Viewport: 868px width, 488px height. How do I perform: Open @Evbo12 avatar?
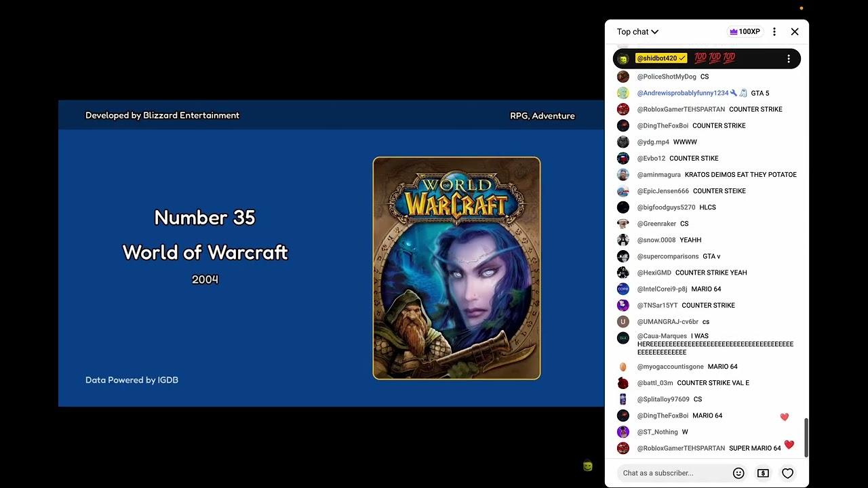623,158
